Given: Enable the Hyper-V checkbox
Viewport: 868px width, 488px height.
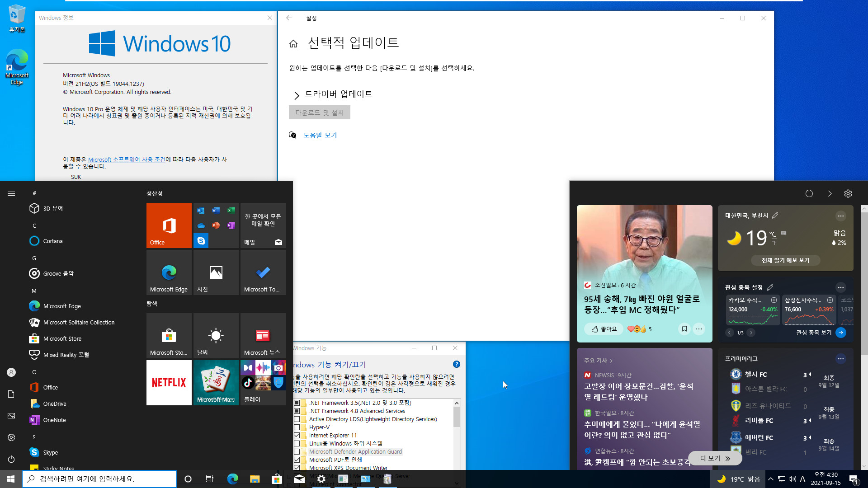Looking at the screenshot, I should pyautogui.click(x=297, y=427).
